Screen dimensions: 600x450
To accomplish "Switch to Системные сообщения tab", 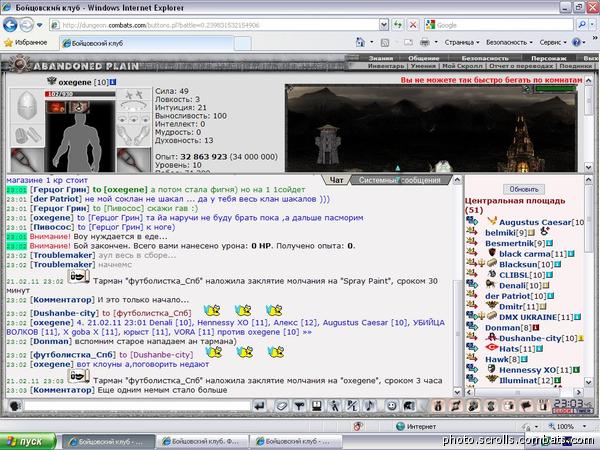I will (x=400, y=180).
